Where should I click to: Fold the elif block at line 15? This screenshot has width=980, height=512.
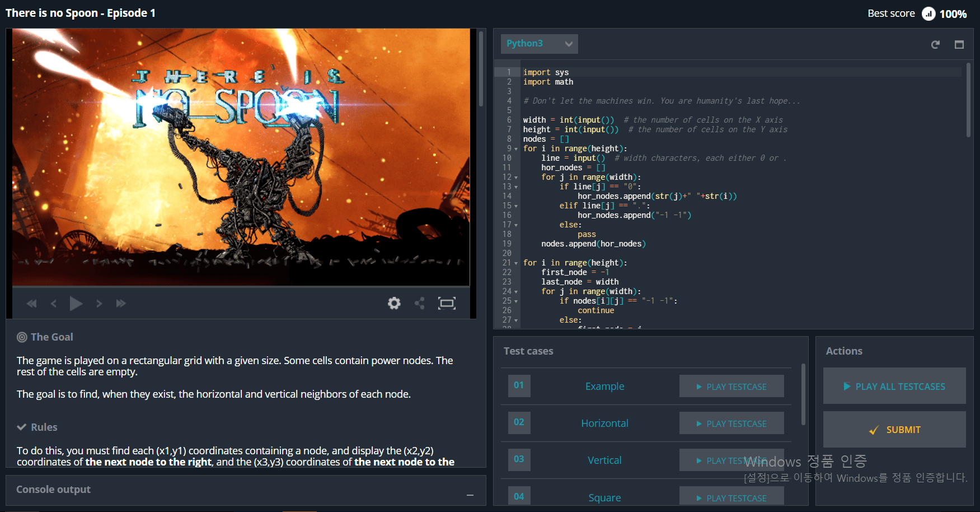click(x=516, y=206)
